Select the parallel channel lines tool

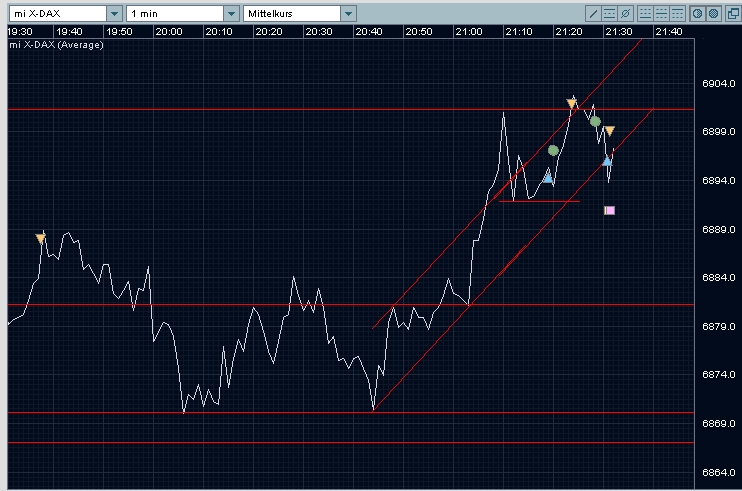(610, 13)
